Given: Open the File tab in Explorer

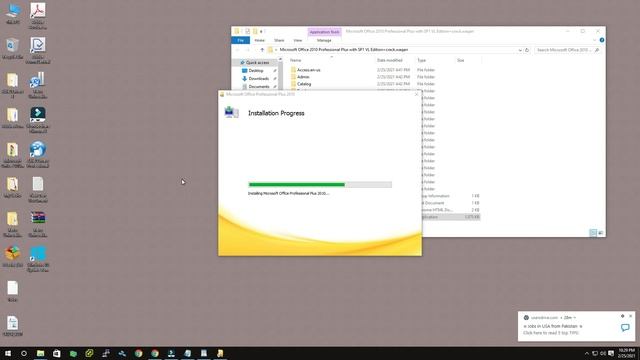Looking at the screenshot, I should pos(240,40).
